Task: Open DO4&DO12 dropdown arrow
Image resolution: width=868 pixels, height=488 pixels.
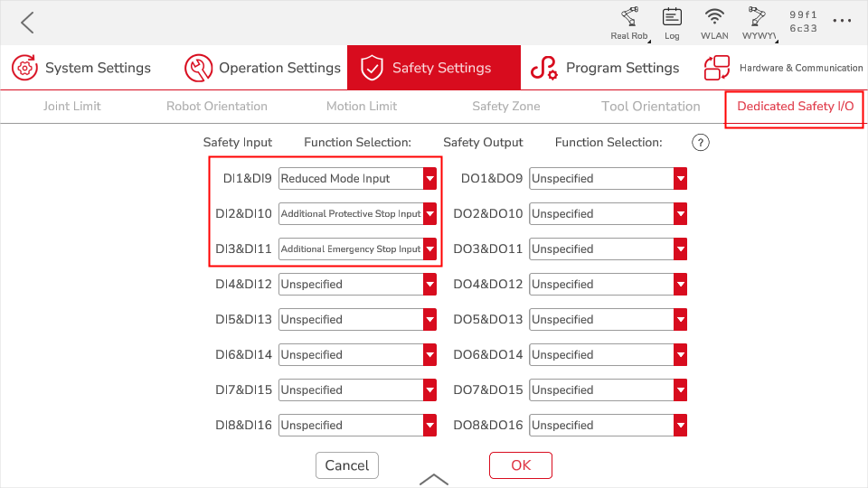Action: [680, 285]
